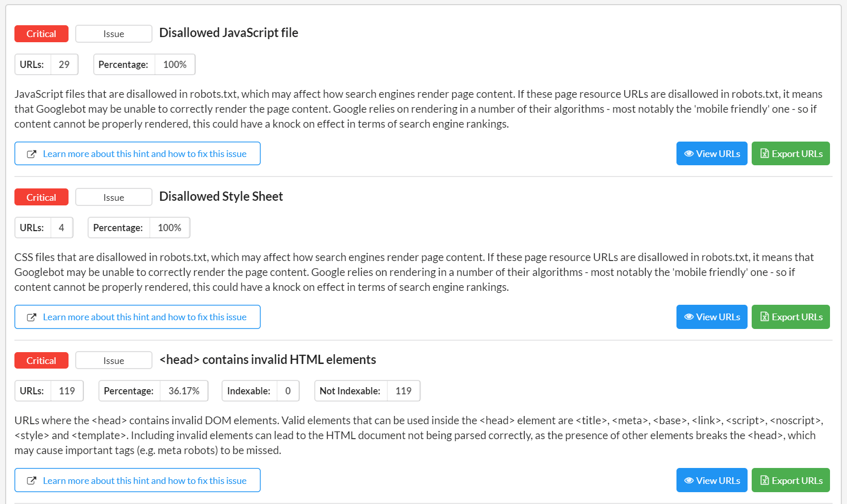Click the eye icon in Disallowed JavaScript View URLs
The height and width of the screenshot is (504, 847).
point(688,154)
